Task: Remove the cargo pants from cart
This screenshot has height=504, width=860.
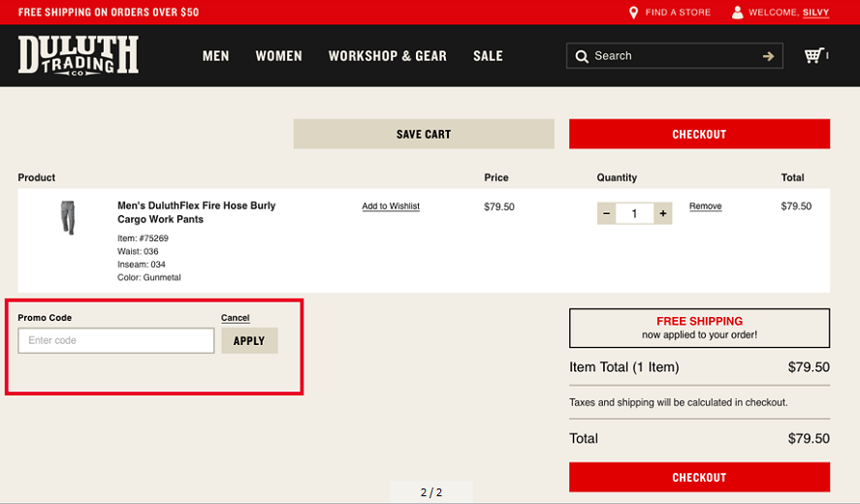Action: (705, 206)
